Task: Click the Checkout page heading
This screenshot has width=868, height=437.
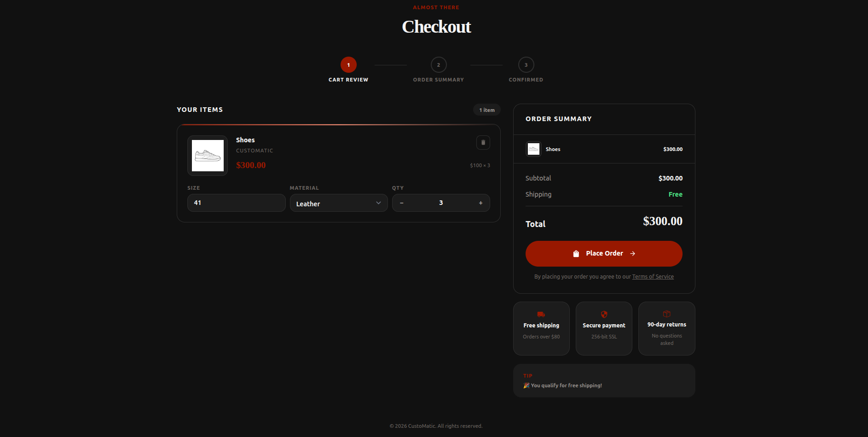Action: [x=436, y=27]
